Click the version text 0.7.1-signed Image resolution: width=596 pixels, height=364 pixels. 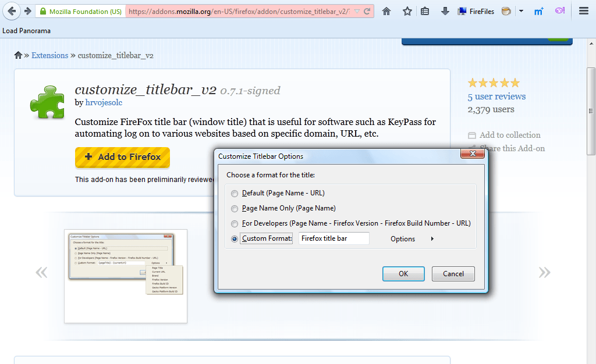pyautogui.click(x=250, y=91)
